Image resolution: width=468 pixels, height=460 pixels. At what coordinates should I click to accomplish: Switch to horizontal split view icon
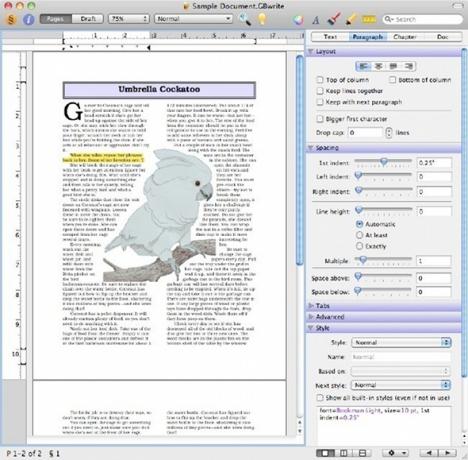coord(362,453)
